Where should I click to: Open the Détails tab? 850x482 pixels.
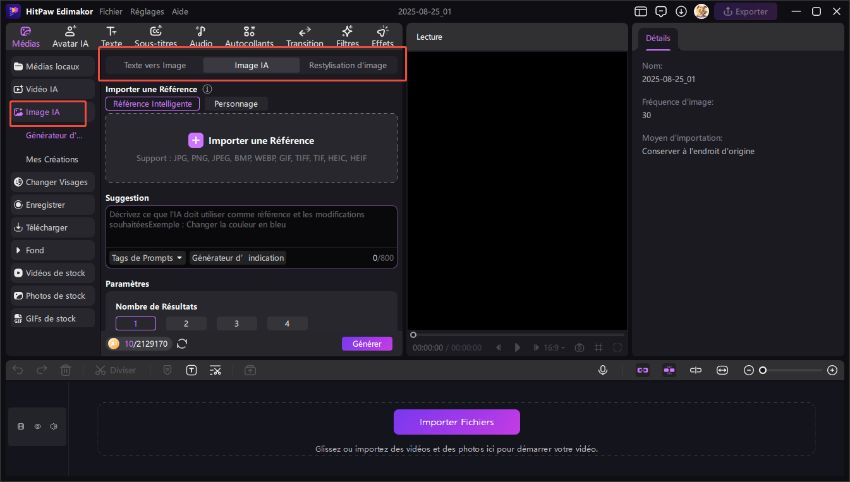(x=658, y=38)
